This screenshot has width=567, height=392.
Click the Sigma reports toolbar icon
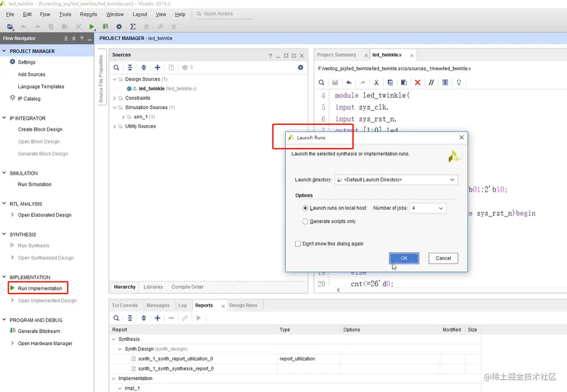[133, 27]
